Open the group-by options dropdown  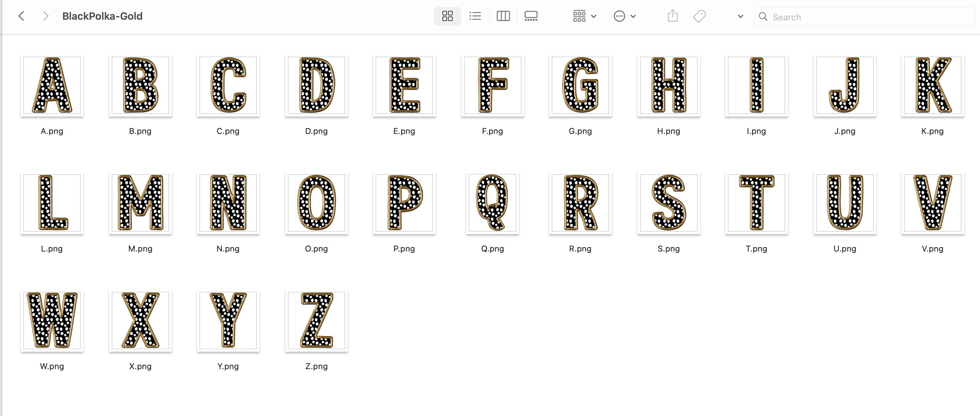coord(585,16)
